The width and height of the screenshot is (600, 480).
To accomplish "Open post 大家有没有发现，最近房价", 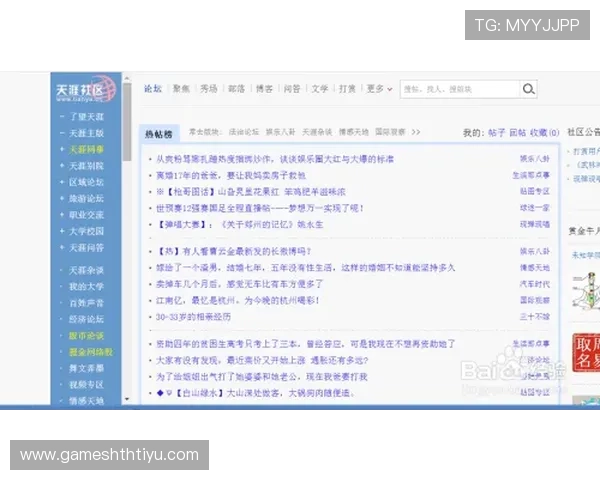I will [x=262, y=360].
